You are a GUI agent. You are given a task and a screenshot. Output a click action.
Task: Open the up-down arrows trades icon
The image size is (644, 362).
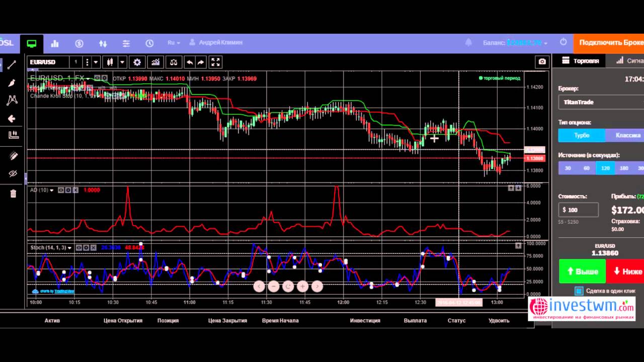point(103,44)
